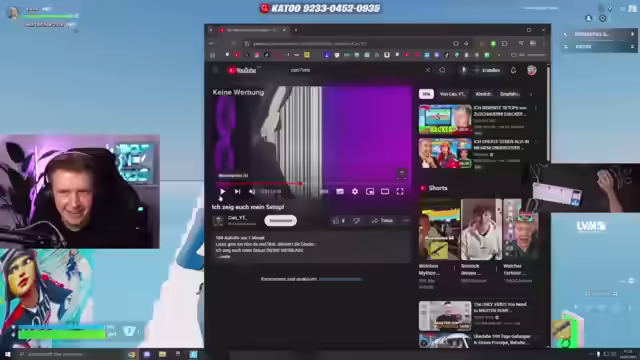Maximize the browser window
The width and height of the screenshot is (640, 360).
pos(529,30)
